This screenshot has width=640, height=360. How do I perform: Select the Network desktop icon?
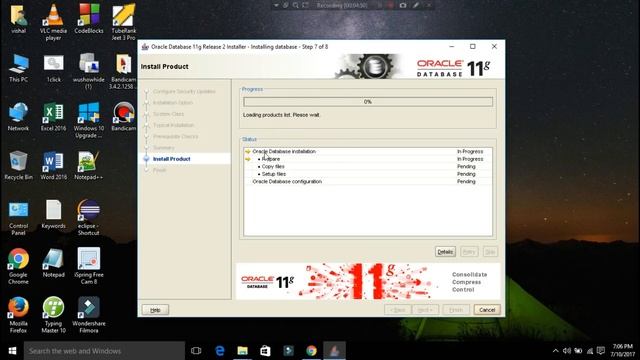point(18,117)
